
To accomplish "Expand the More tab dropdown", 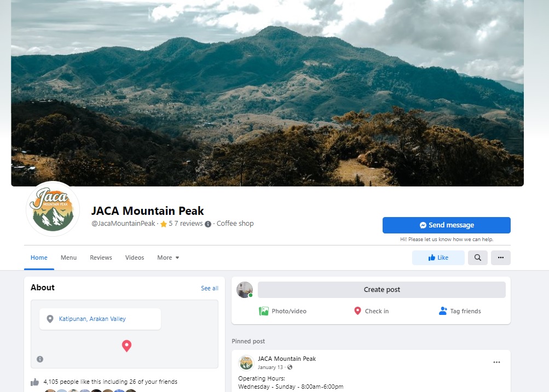I will pos(168,258).
